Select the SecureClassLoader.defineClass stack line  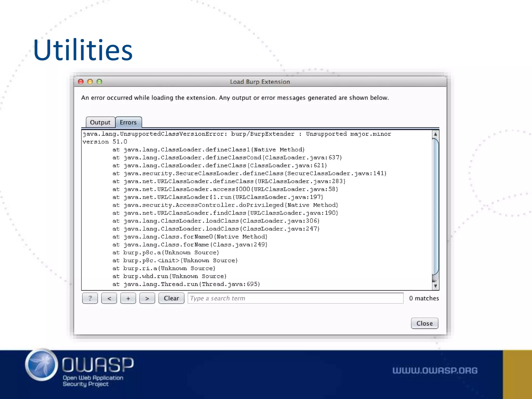250,174
